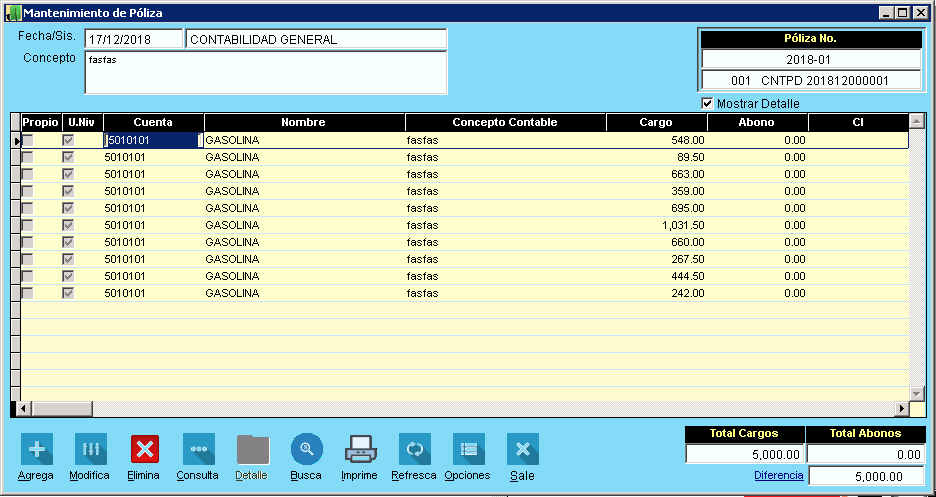Click the Sale exit icon
936x497 pixels.
[x=522, y=449]
